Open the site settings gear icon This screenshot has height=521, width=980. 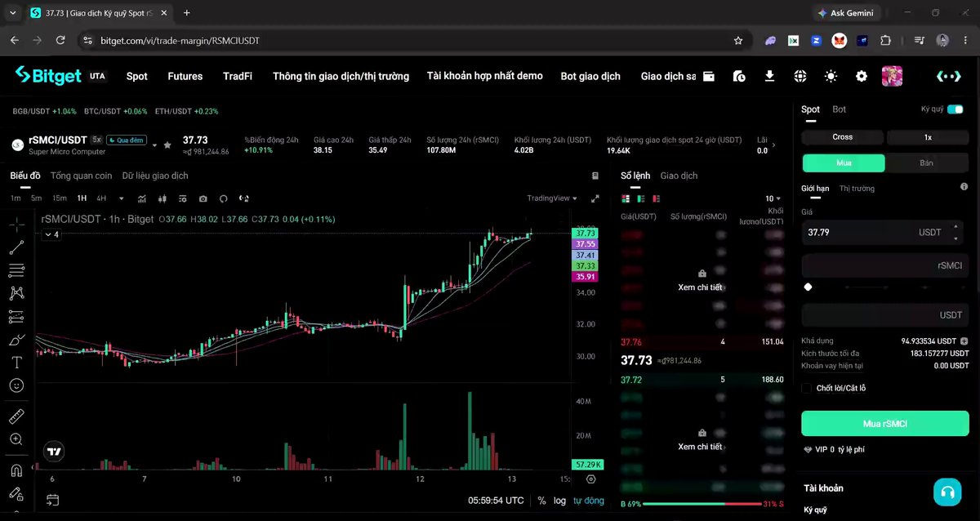point(861,76)
